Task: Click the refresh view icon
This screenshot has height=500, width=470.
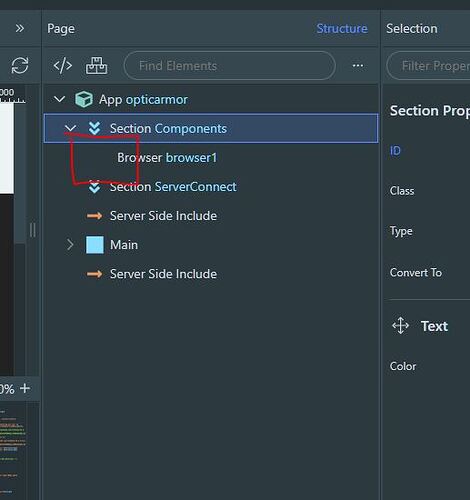Action: click(20, 65)
